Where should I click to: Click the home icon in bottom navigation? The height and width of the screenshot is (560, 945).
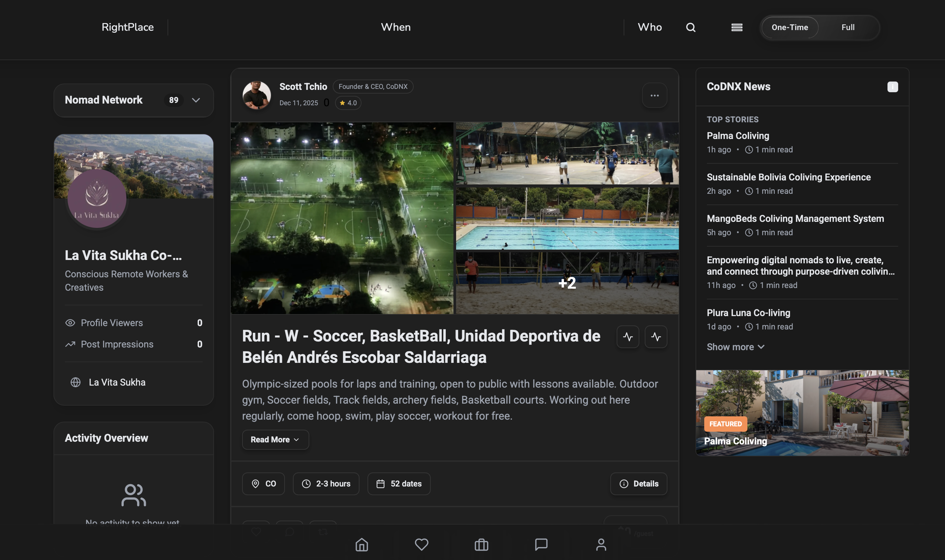(x=361, y=544)
